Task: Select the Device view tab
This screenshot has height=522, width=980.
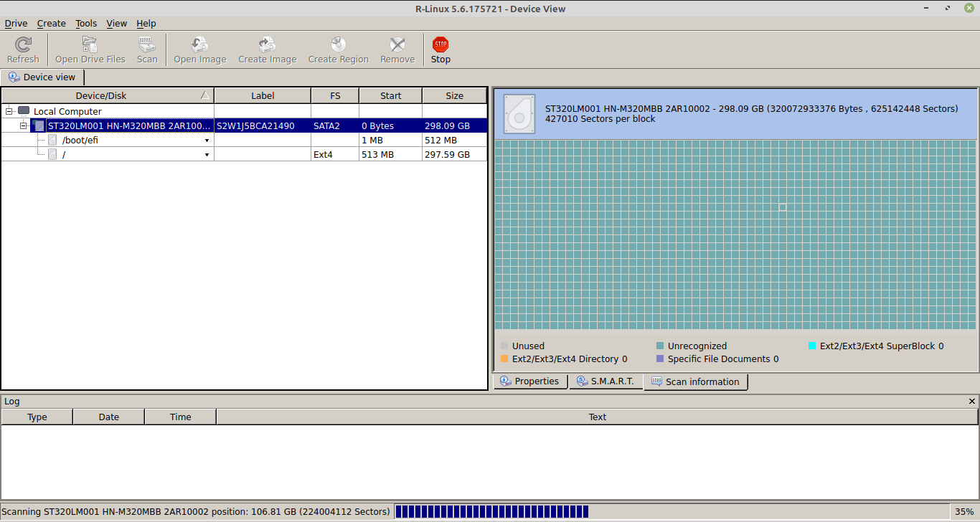Action: (42, 77)
